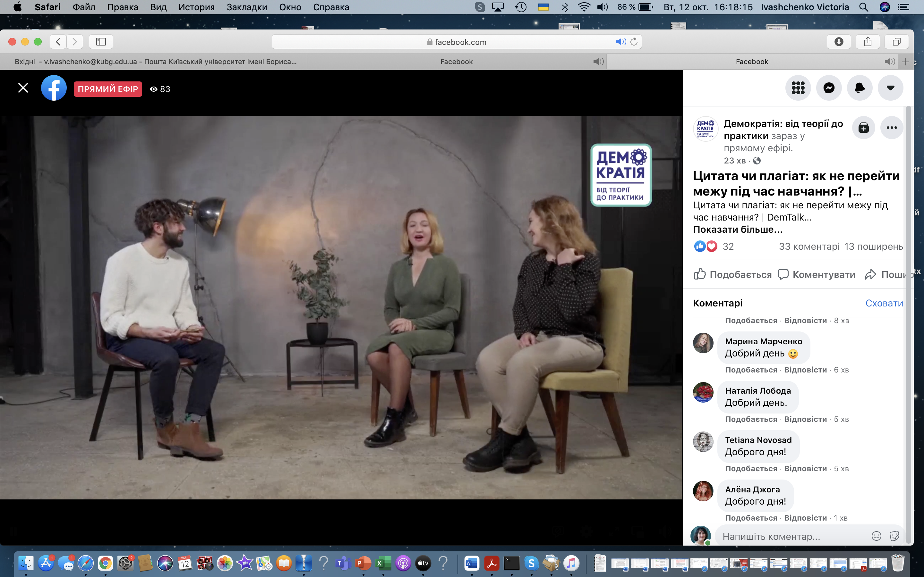
Task: Switch to the kubg.edu.ua mail tab
Action: (155, 62)
